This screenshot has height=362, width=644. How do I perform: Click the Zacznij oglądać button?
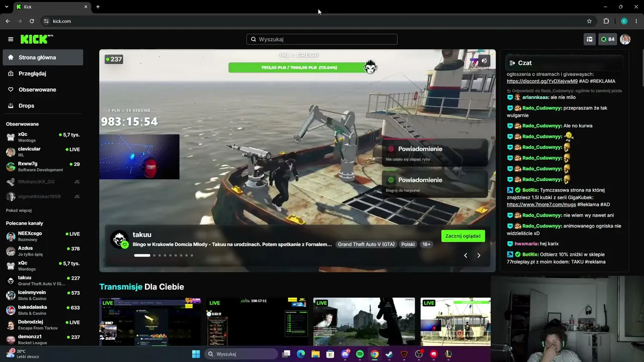point(463,236)
